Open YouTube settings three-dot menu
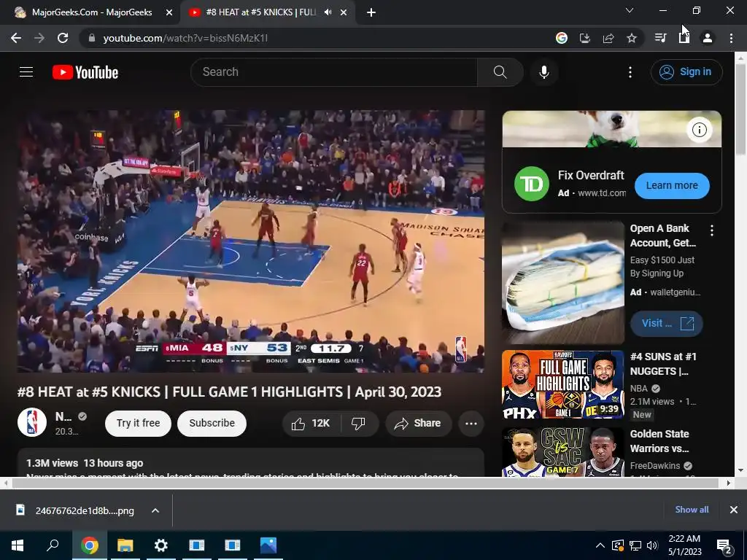This screenshot has width=747, height=560. [630, 72]
